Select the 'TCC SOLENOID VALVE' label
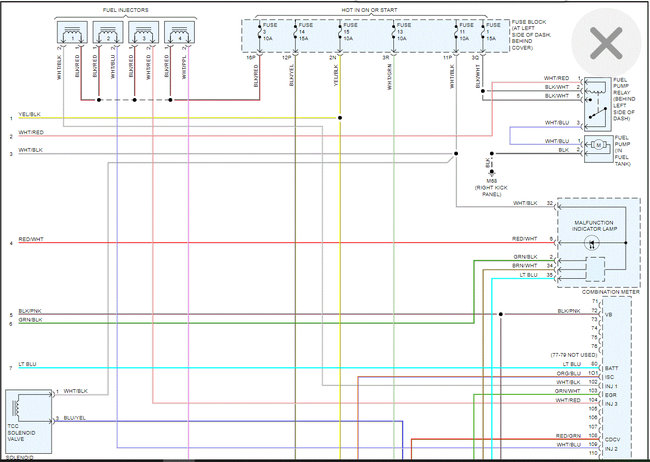650x462 pixels. click(x=21, y=432)
